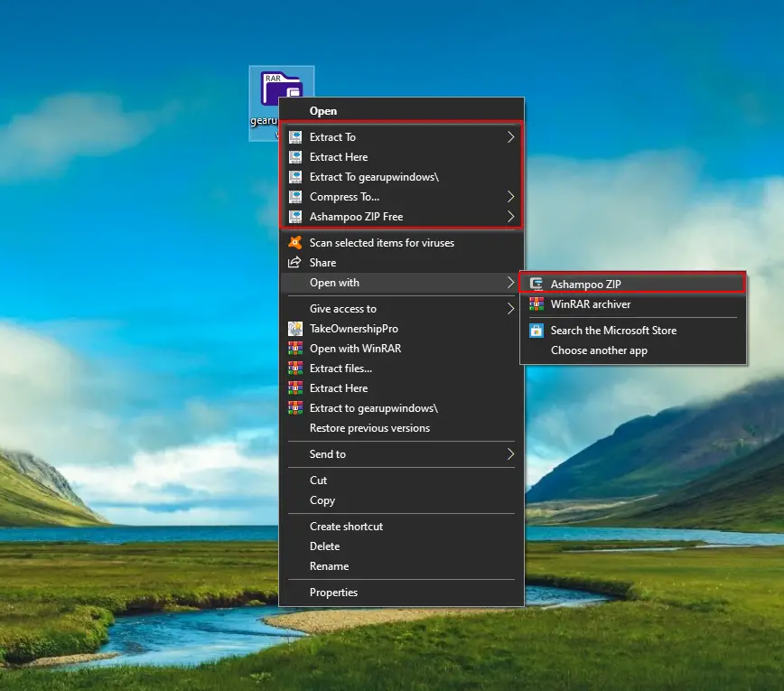Select the Send to entry
This screenshot has height=691, width=784.
click(402, 454)
